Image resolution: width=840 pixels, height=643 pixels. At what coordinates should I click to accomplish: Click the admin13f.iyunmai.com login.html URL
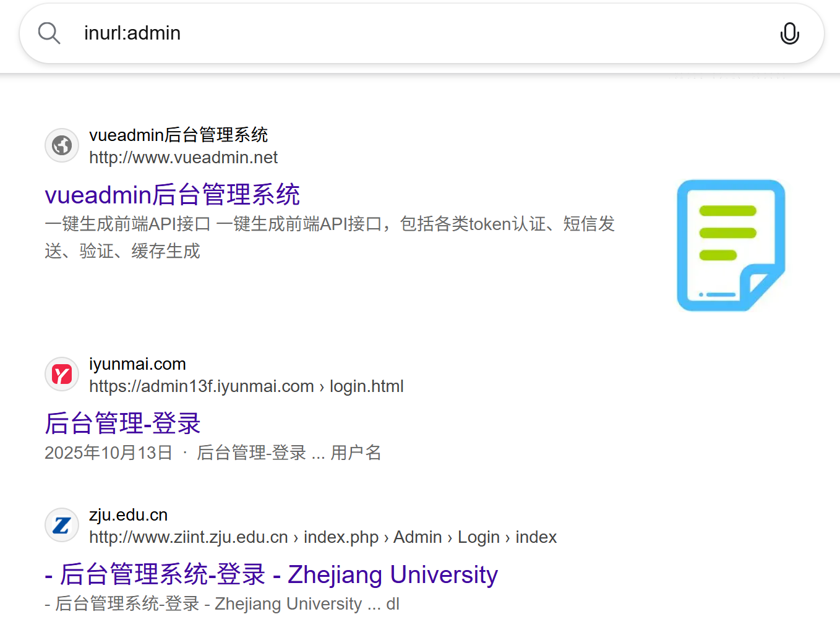click(246, 386)
